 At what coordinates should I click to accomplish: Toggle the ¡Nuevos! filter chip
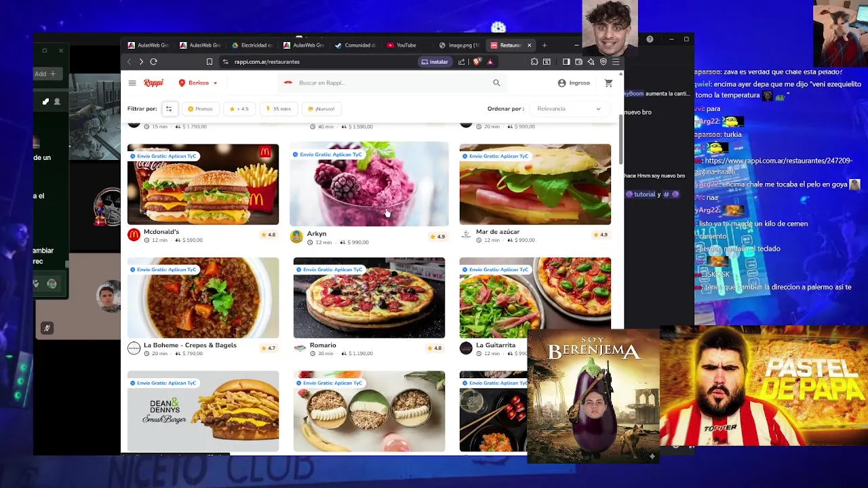321,108
